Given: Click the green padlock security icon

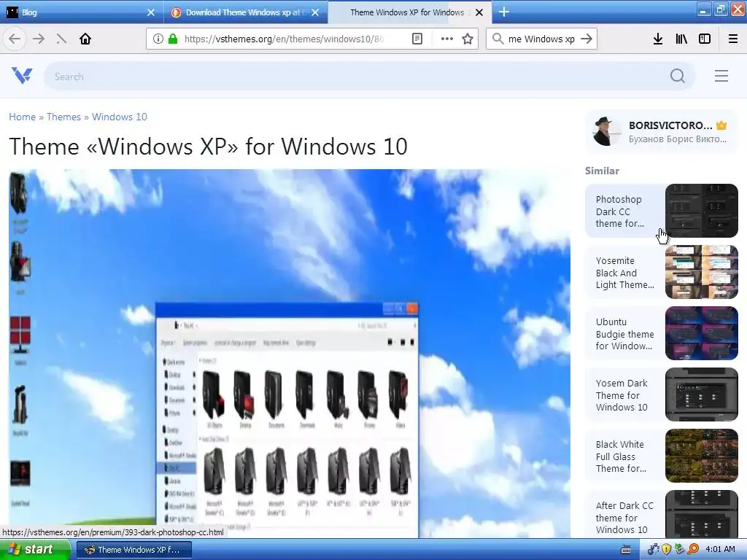Looking at the screenshot, I should pos(173,39).
